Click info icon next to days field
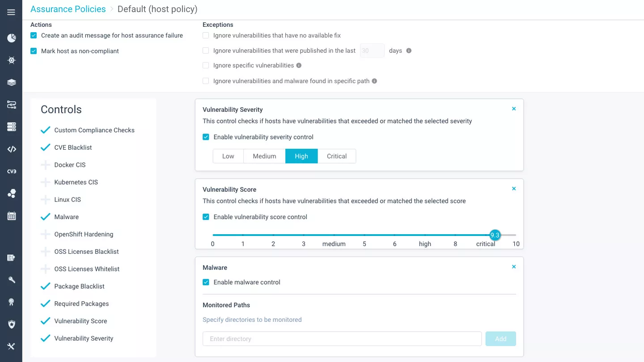Screen dimensions: 644x362 click(409, 51)
